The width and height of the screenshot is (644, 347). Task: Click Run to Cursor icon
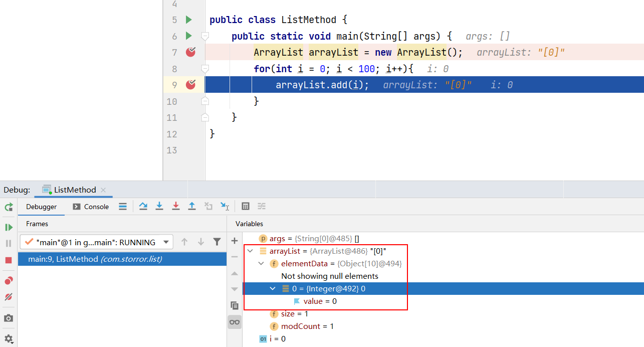tap(225, 206)
